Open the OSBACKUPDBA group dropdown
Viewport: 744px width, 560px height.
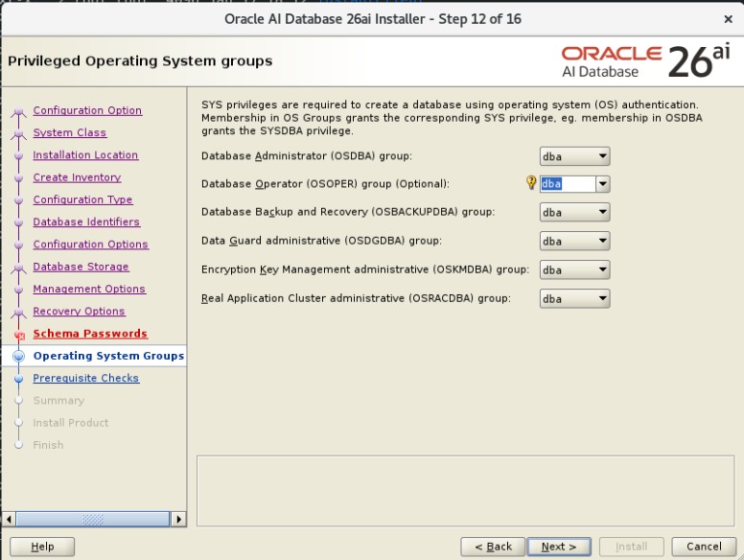tap(574, 212)
